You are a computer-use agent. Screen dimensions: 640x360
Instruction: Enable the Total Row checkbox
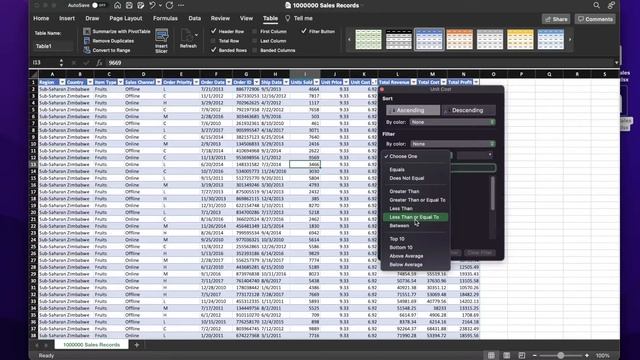[x=213, y=41]
